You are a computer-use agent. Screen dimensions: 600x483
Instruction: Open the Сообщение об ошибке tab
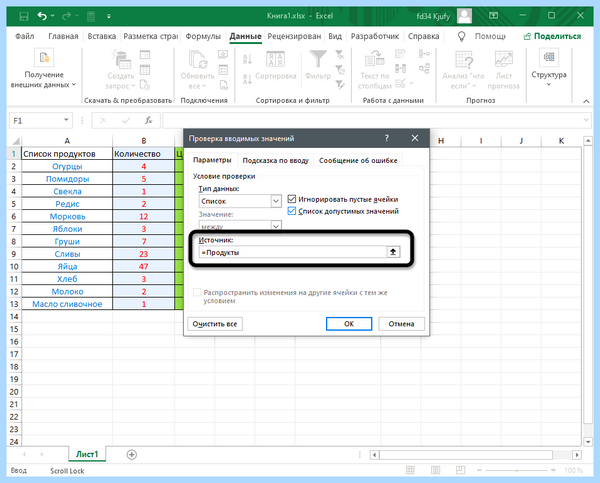358,160
